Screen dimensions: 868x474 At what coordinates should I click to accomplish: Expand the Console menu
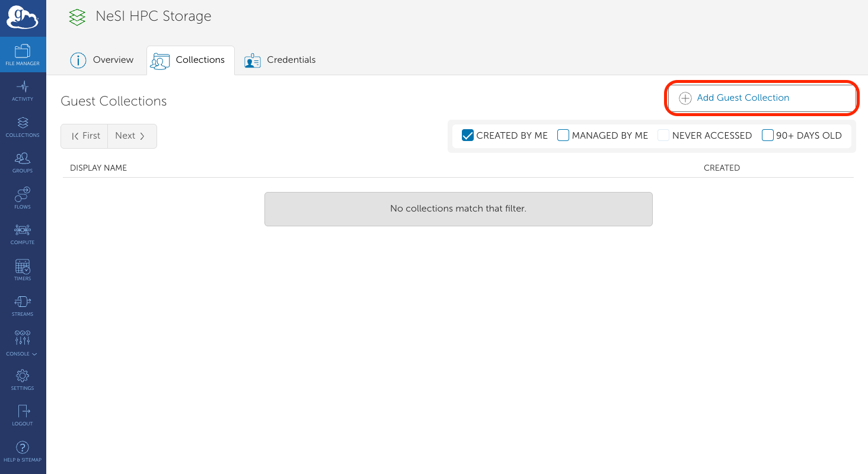tap(23, 343)
